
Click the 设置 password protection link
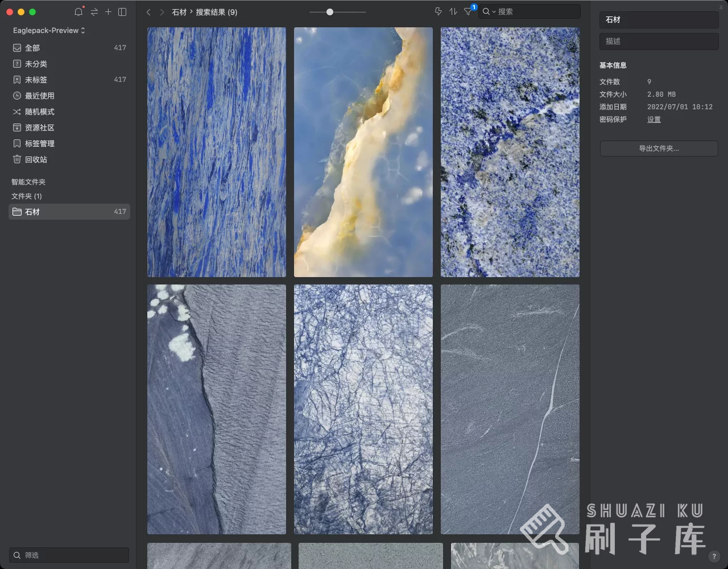click(654, 119)
